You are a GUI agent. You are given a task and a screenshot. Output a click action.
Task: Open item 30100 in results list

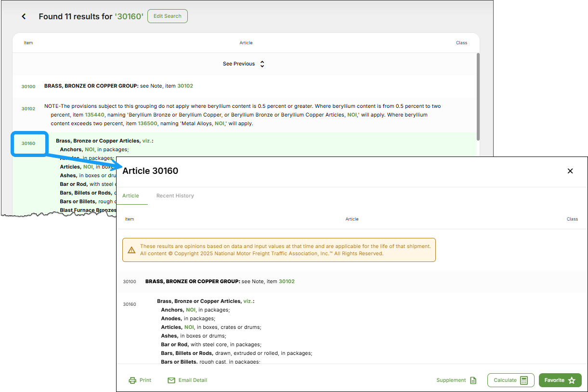(28, 87)
